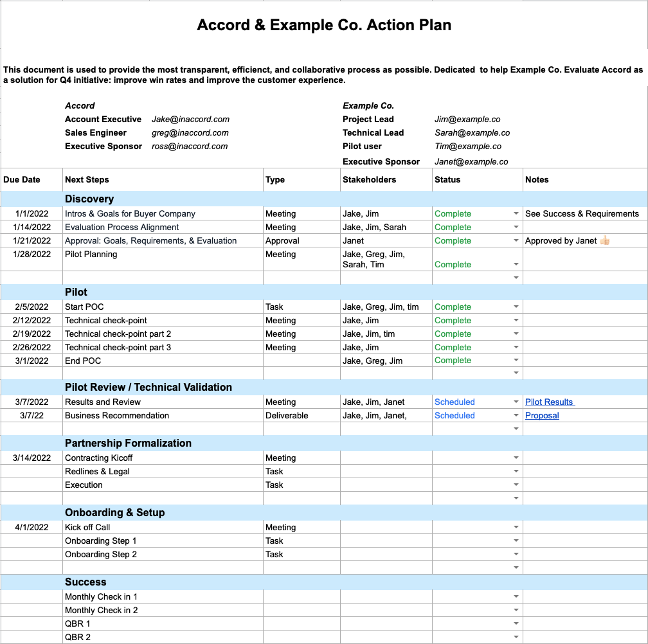Expand status dropdown for Results and Review
Screen dimensions: 648x644
click(516, 402)
